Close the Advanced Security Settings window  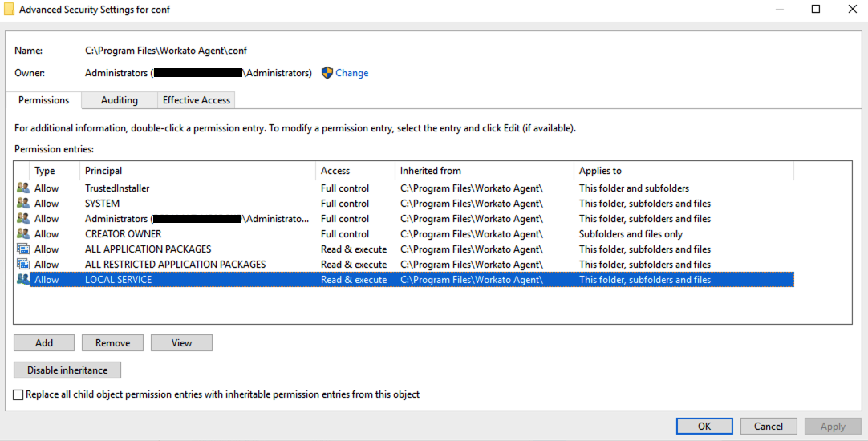click(x=853, y=9)
